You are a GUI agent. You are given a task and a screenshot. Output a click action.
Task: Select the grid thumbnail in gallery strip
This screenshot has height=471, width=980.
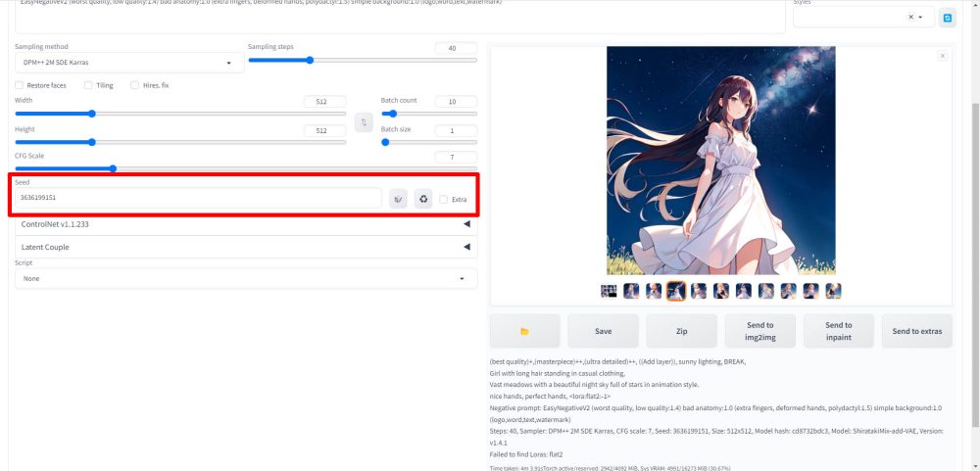click(x=609, y=291)
